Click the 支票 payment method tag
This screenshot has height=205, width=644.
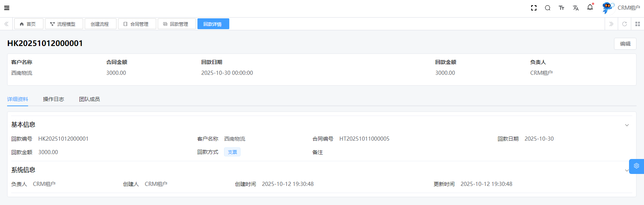click(232, 152)
